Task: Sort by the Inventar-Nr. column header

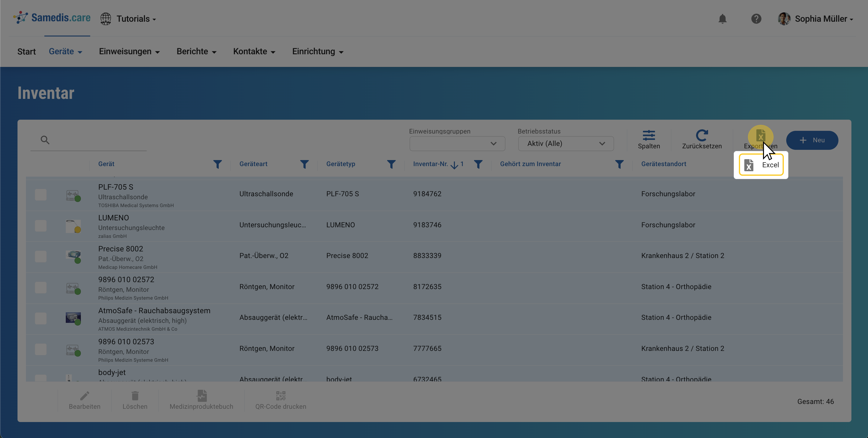Action: click(x=430, y=164)
